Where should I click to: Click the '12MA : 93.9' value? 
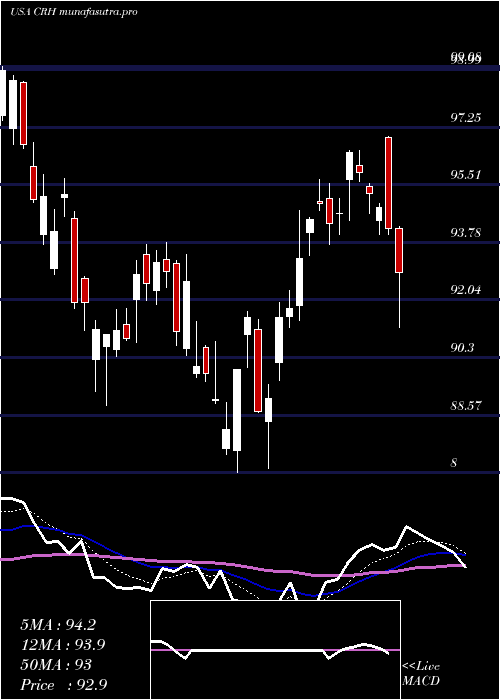coord(63,645)
